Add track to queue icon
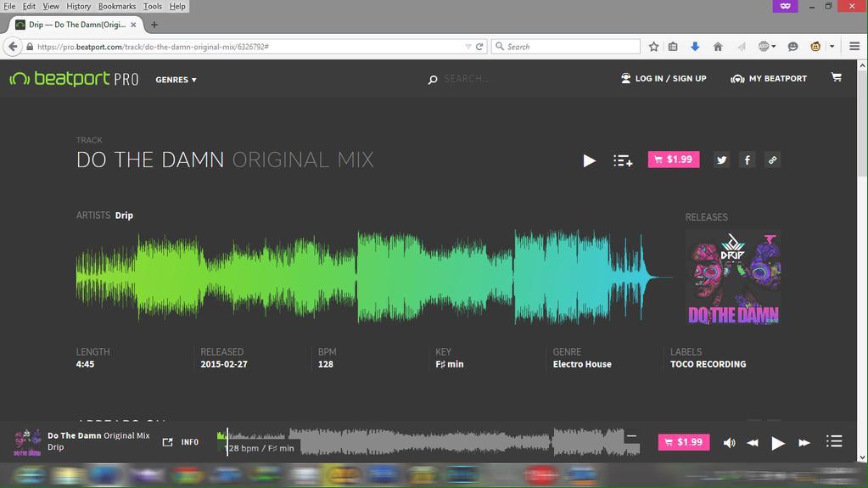The image size is (868, 488). pos(623,160)
